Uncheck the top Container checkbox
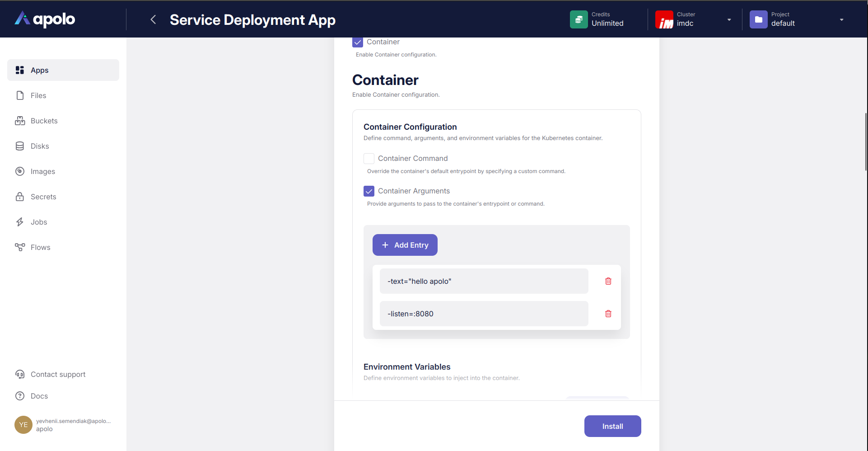Screen dimensions: 868x451 (358, 42)
